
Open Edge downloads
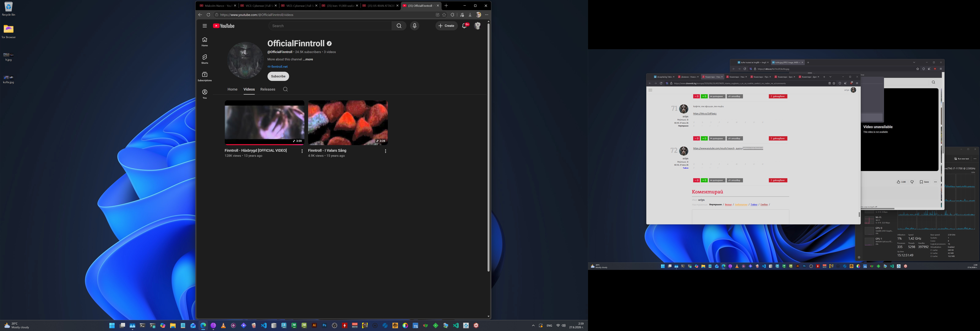tap(470, 15)
